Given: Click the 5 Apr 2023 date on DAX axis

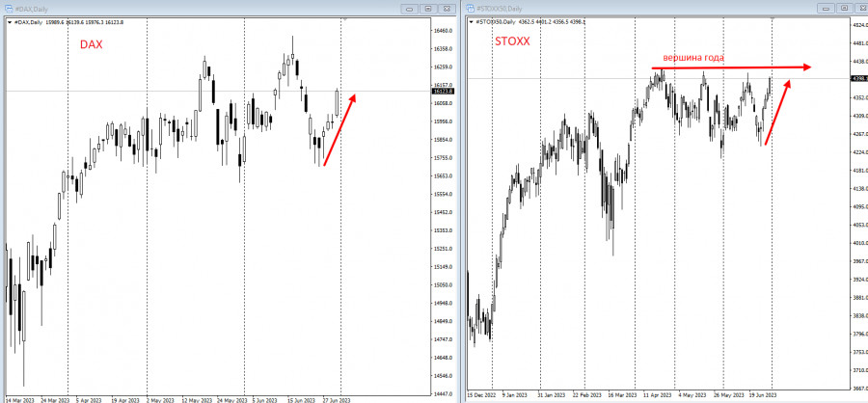Looking at the screenshot, I should pos(90,399).
